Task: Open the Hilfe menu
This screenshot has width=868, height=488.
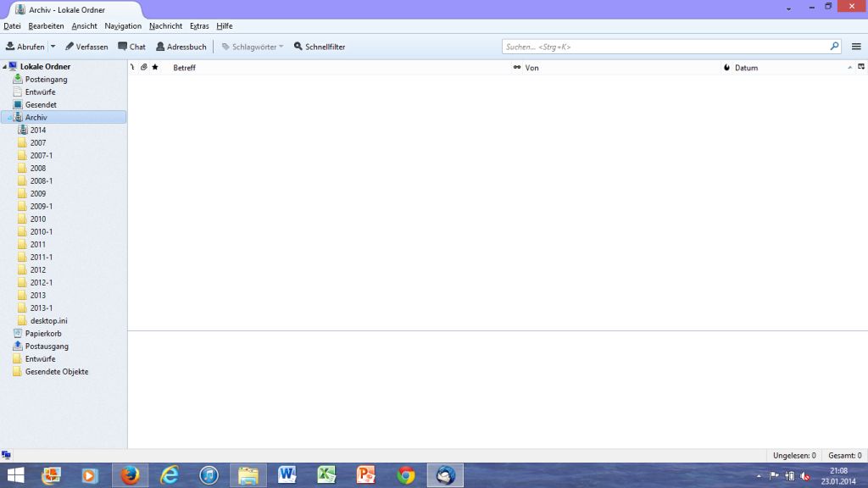Action: [224, 26]
